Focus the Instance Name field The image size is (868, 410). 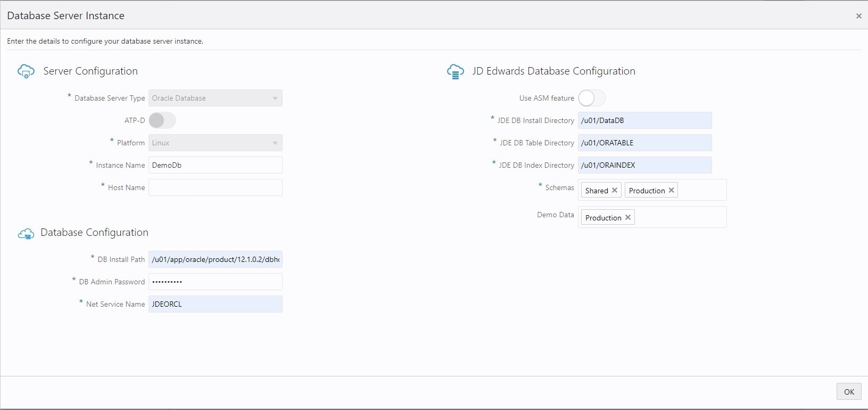click(x=216, y=165)
